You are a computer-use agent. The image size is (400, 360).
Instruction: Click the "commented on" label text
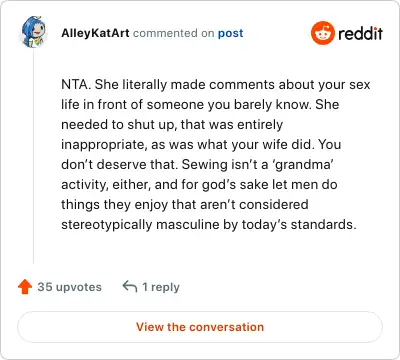coord(173,33)
